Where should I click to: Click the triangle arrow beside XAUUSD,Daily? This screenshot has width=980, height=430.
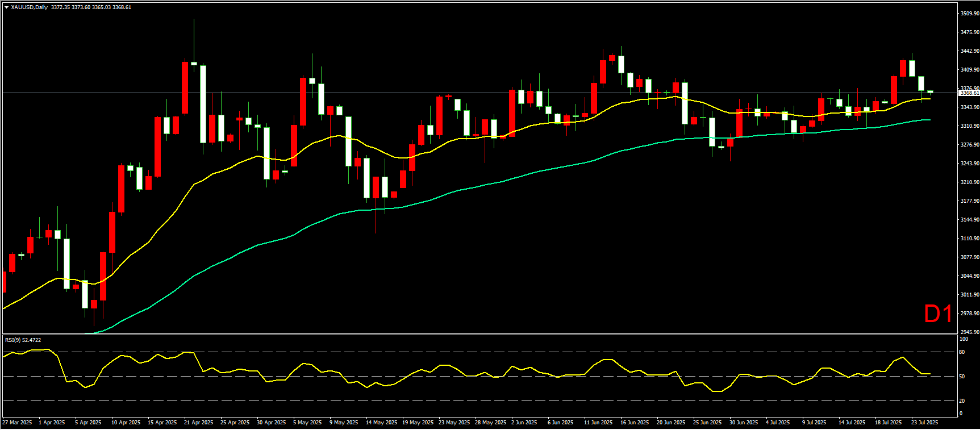click(x=6, y=7)
